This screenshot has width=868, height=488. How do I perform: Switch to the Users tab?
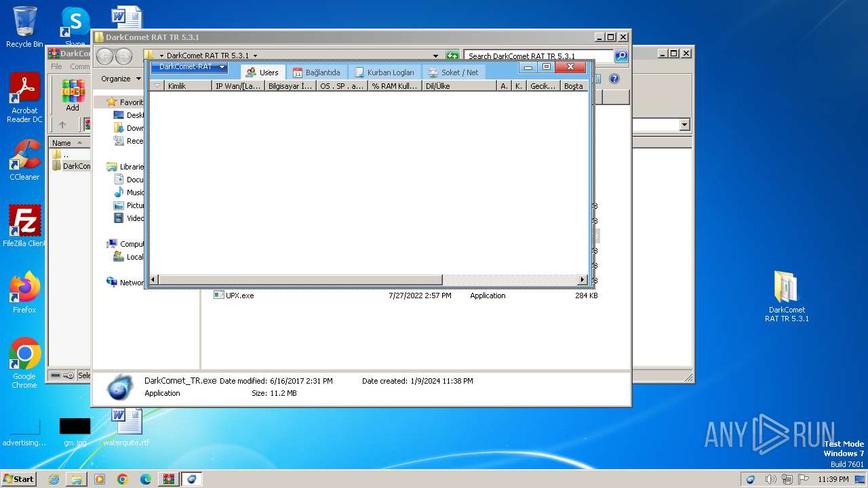click(x=262, y=73)
